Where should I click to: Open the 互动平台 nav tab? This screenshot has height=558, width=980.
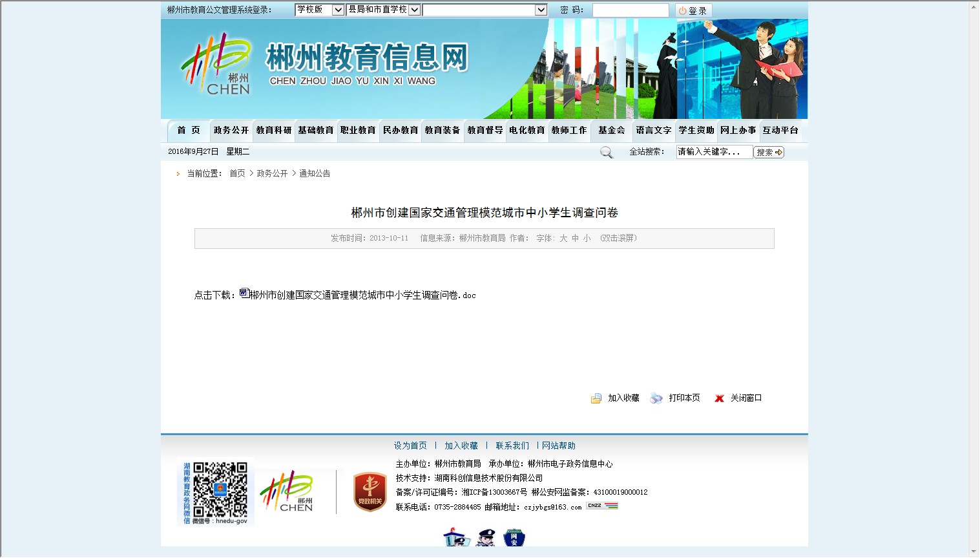[x=780, y=131]
